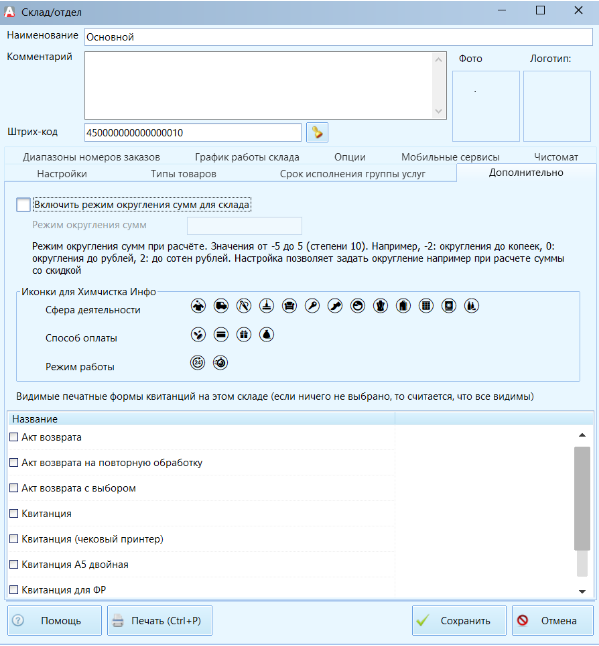The width and height of the screenshot is (599, 646).
Task: Click the Название column header
Action: [201, 419]
